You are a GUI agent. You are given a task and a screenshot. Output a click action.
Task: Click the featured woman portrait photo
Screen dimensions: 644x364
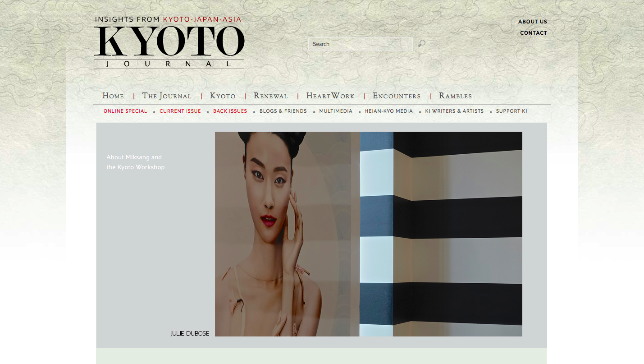[369, 234]
